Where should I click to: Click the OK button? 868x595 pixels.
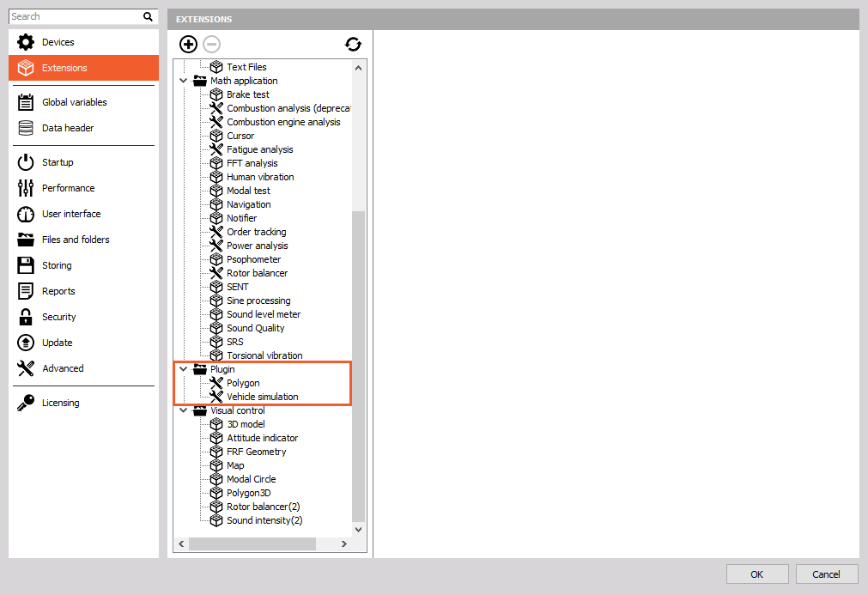point(757,574)
